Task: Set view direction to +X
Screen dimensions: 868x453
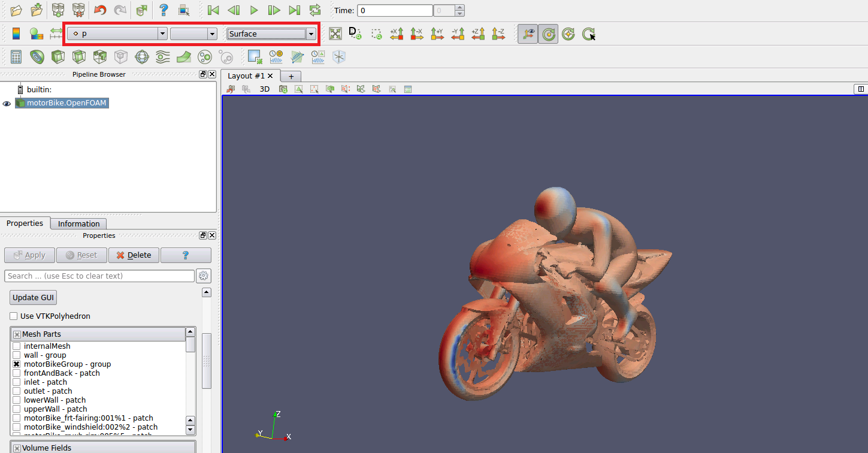Action: click(x=397, y=34)
